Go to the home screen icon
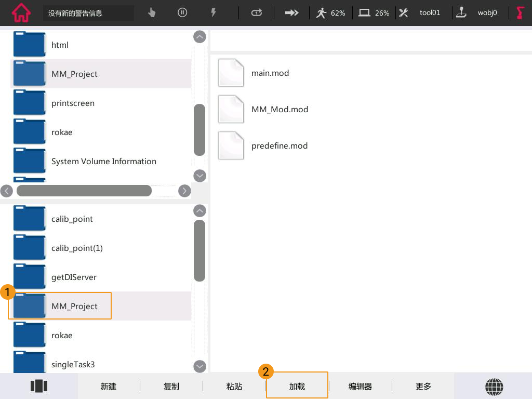 21,12
